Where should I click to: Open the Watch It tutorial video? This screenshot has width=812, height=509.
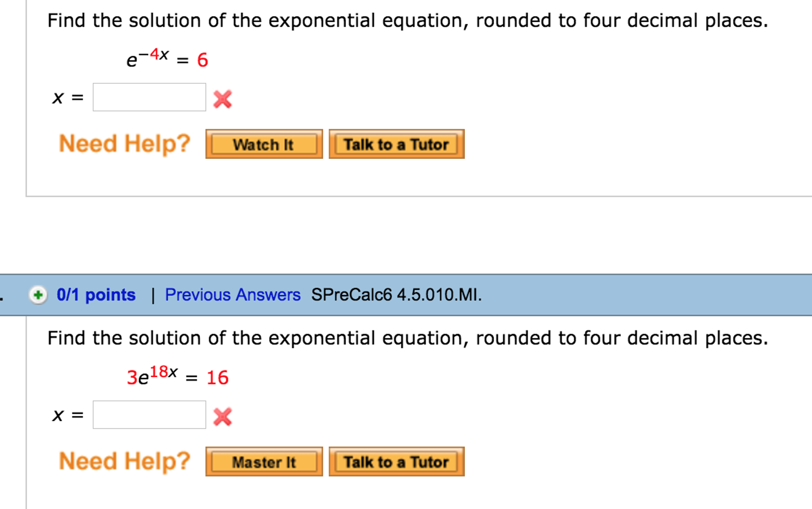click(x=264, y=145)
